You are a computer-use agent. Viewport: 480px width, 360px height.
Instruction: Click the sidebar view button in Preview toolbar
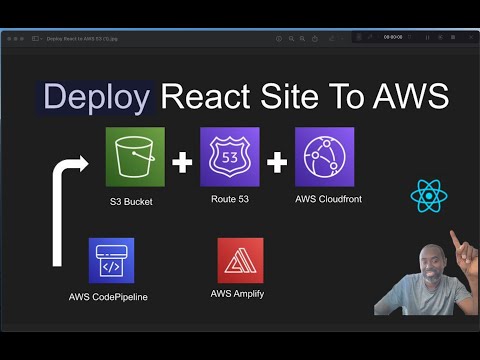click(35, 39)
